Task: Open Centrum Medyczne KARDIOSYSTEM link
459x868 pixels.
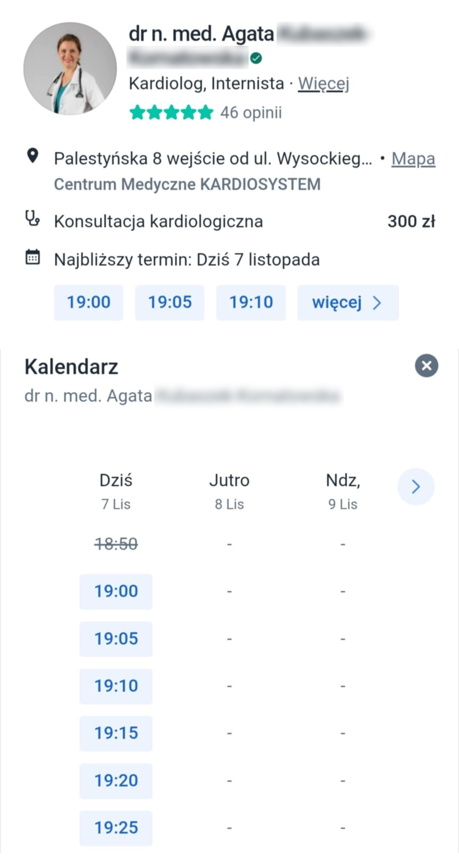Action: (187, 184)
